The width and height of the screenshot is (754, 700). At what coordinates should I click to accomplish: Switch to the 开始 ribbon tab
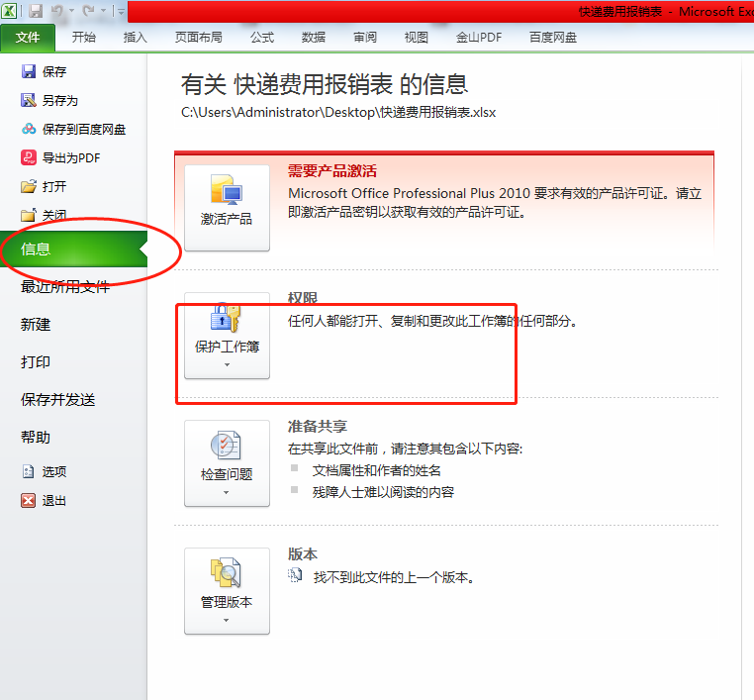pos(84,37)
